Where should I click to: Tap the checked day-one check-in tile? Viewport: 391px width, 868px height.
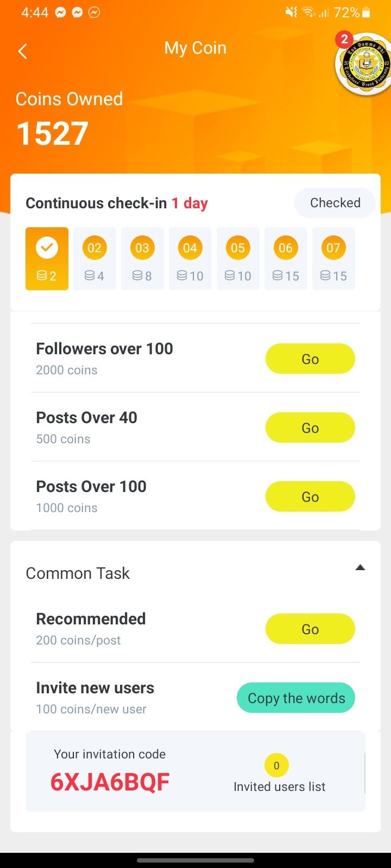tap(47, 259)
